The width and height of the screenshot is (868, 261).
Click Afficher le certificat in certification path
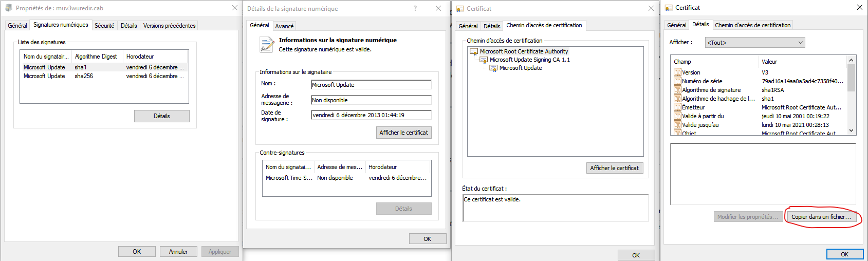[x=614, y=168]
